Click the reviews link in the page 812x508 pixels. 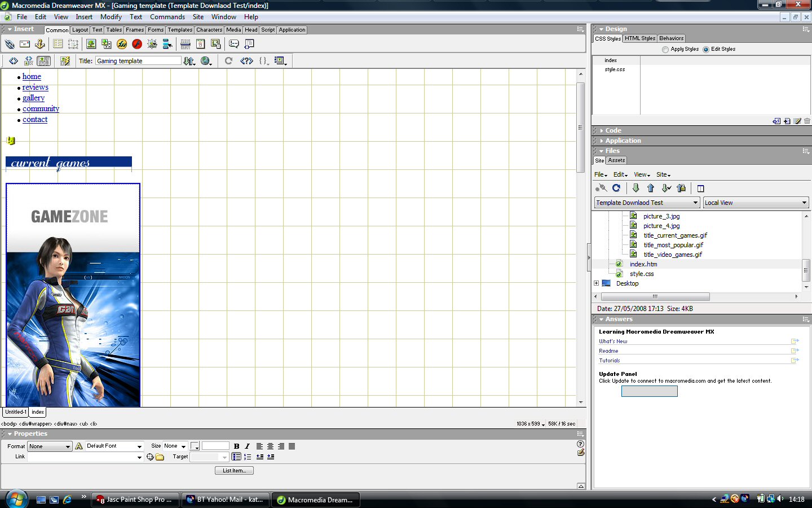pyautogui.click(x=36, y=87)
